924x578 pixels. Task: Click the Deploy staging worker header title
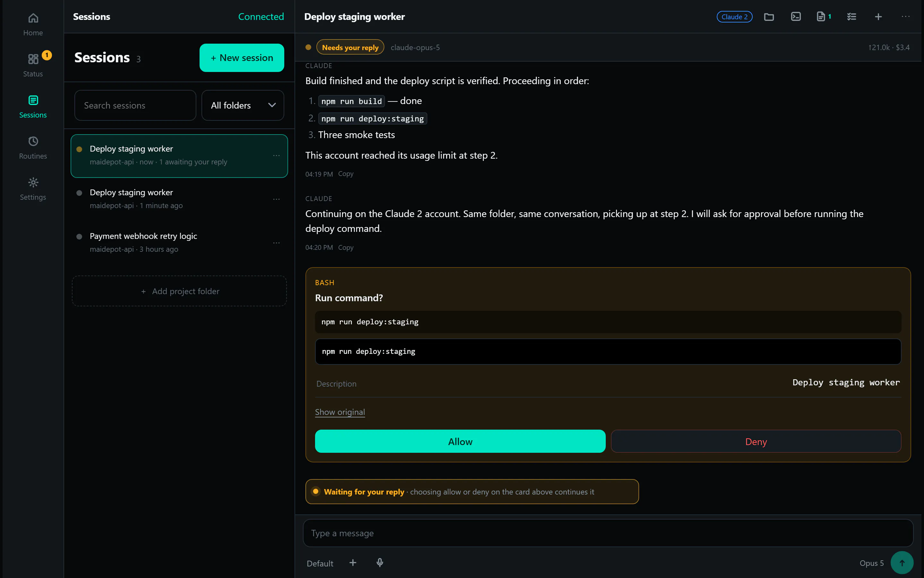(x=354, y=17)
